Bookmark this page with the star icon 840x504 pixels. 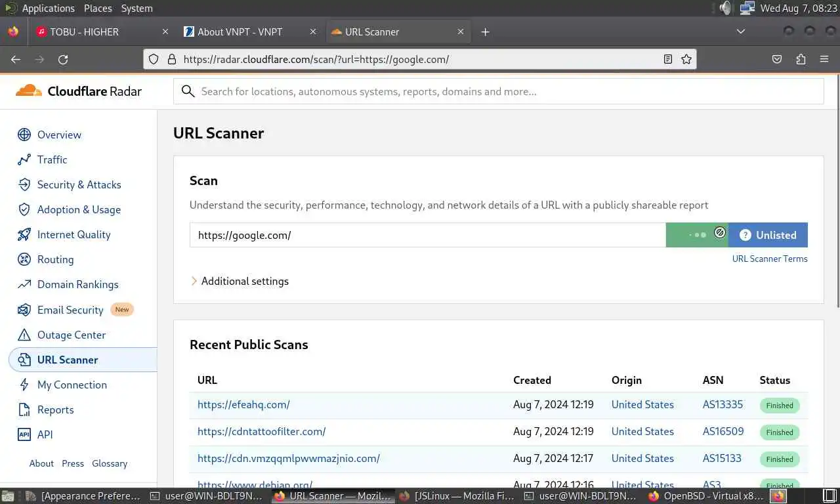tap(686, 59)
